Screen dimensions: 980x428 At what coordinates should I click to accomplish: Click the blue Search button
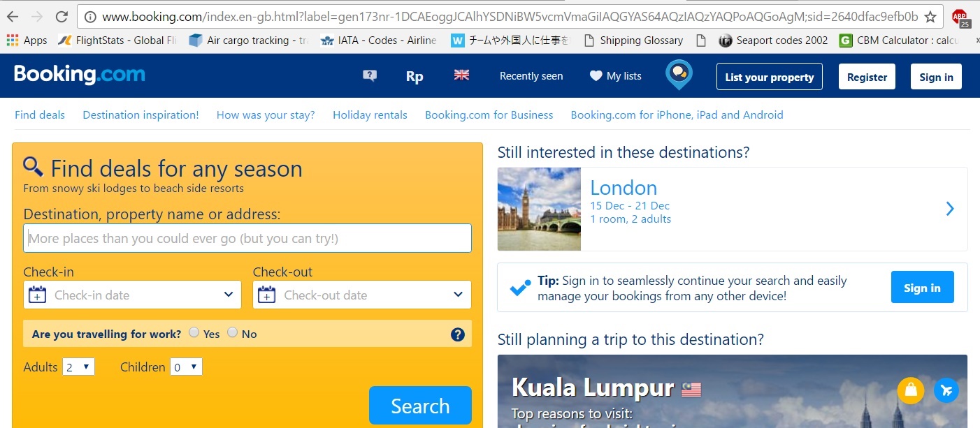(420, 406)
